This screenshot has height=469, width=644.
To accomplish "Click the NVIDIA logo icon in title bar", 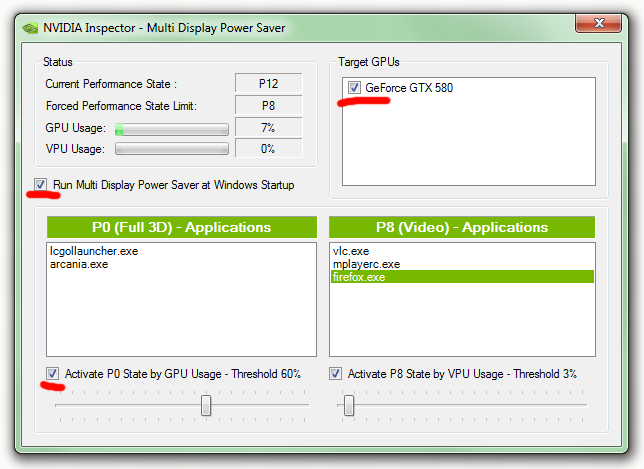I will 30,28.
